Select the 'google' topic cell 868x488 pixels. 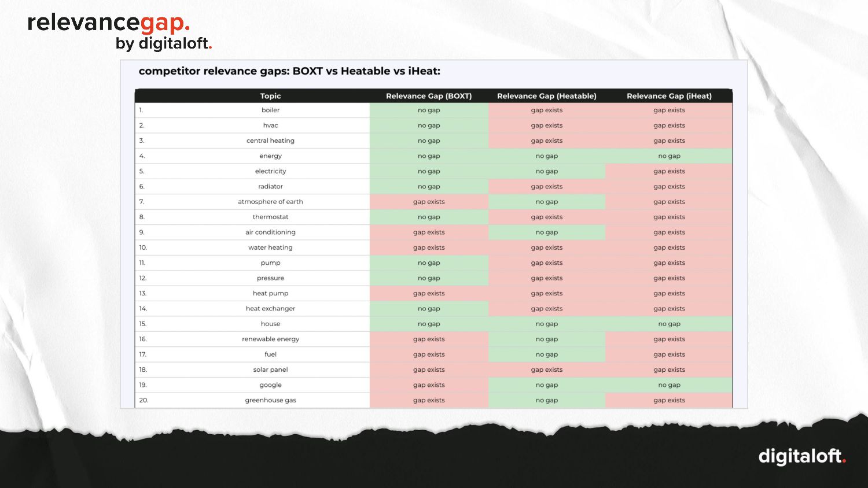270,385
